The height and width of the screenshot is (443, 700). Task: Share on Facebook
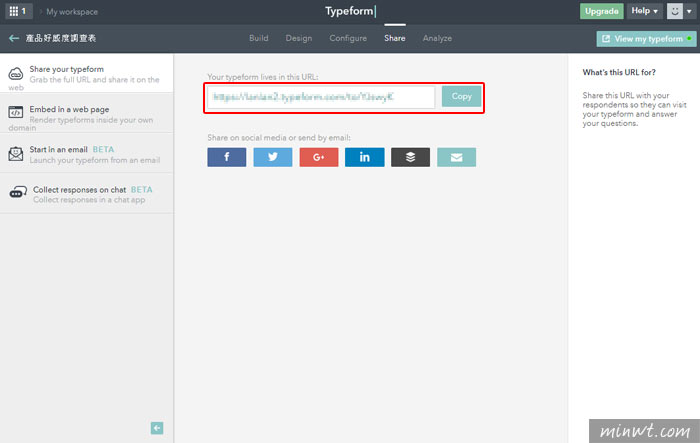tap(227, 157)
